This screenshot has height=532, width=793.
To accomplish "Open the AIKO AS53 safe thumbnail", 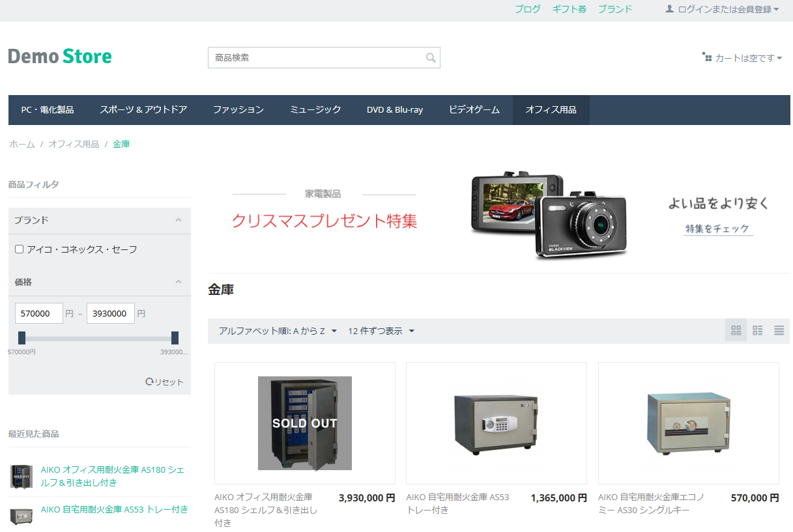I will tap(497, 423).
